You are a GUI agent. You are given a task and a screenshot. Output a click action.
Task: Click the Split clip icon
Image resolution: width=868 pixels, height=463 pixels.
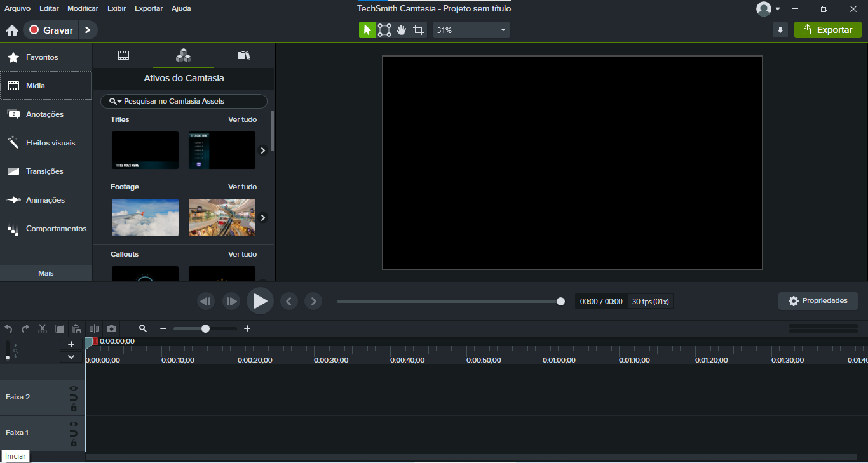[x=94, y=328]
